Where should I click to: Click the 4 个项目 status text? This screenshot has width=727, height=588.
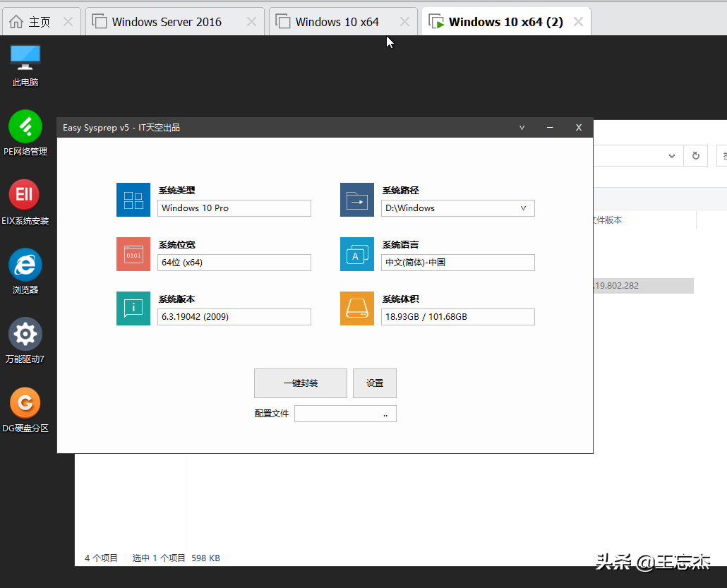pyautogui.click(x=101, y=558)
